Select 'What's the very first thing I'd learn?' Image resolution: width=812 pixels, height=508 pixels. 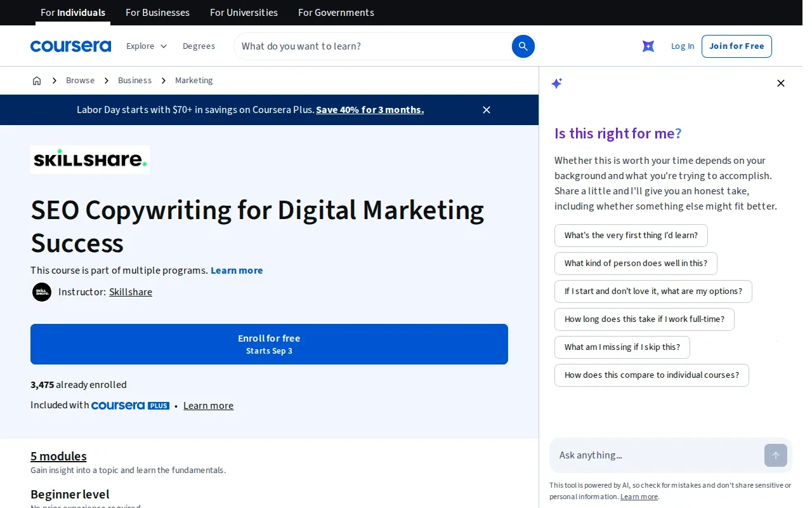631,236
